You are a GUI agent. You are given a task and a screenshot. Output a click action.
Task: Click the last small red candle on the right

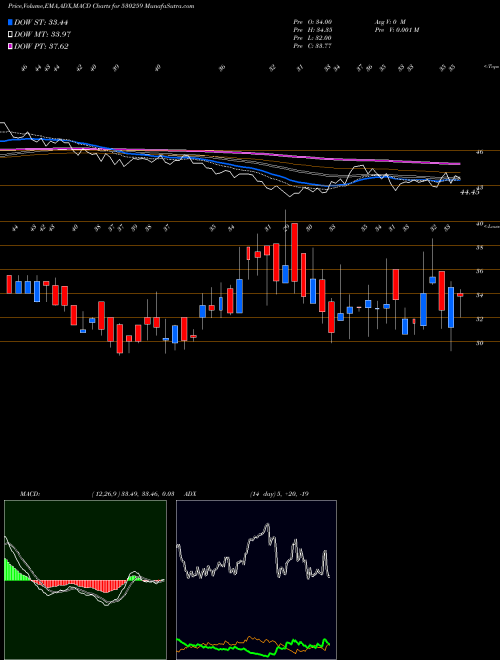point(460,295)
